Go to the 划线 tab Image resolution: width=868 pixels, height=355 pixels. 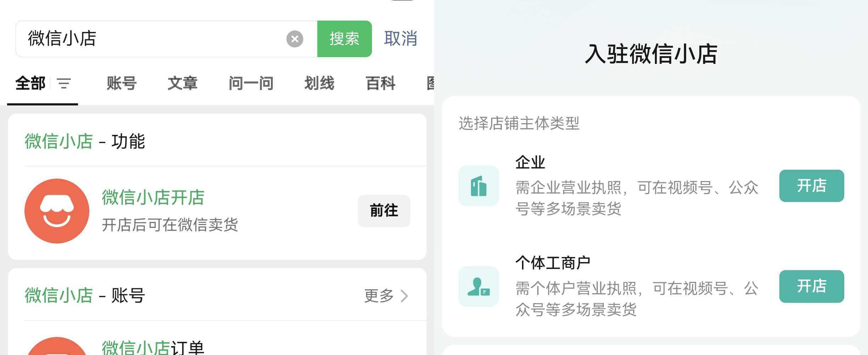[x=319, y=83]
